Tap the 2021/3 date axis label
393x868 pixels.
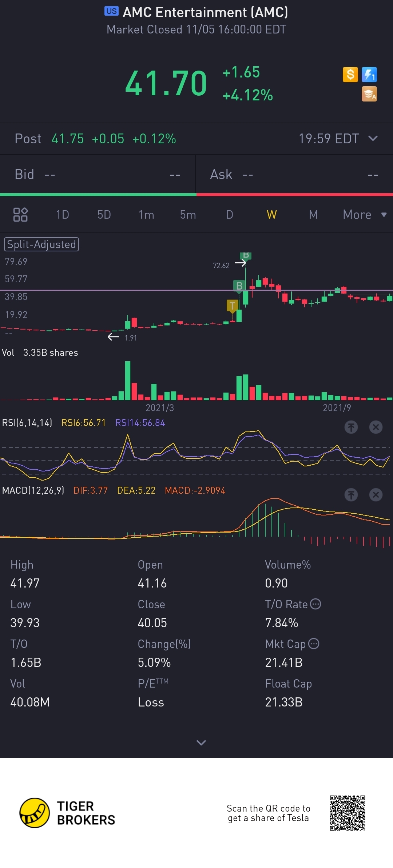160,408
